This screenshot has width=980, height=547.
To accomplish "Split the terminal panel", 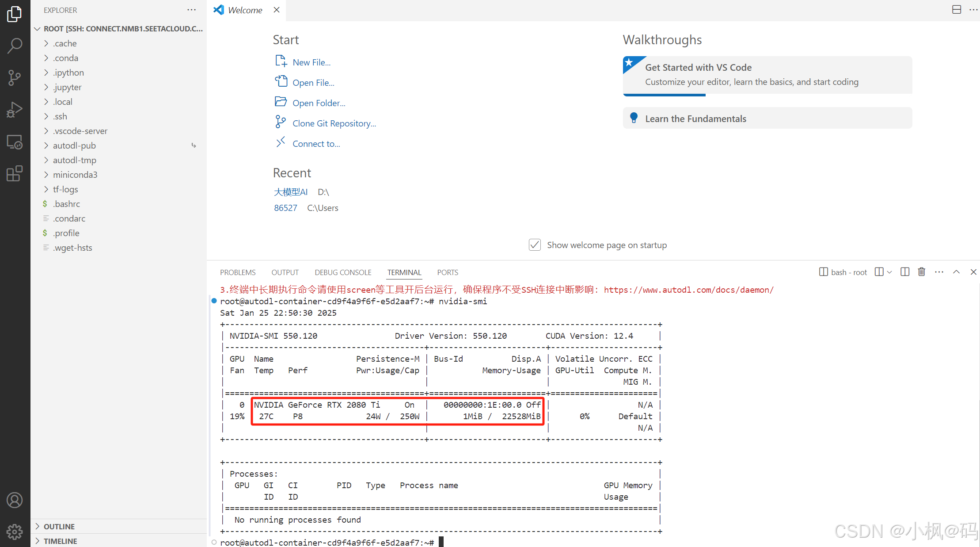I will pos(904,272).
